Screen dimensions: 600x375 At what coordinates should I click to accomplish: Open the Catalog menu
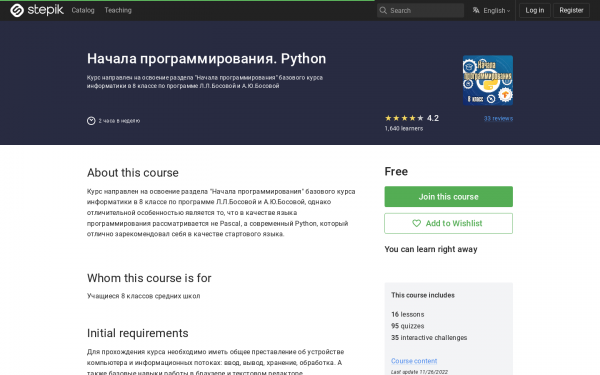pyautogui.click(x=83, y=10)
